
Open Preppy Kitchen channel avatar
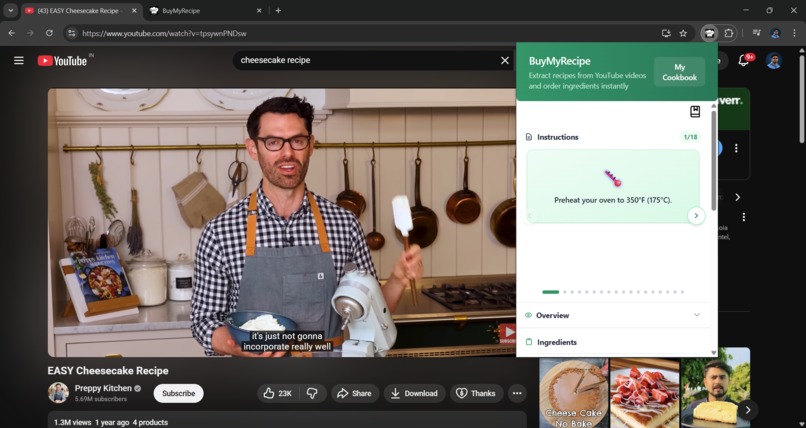(x=59, y=393)
